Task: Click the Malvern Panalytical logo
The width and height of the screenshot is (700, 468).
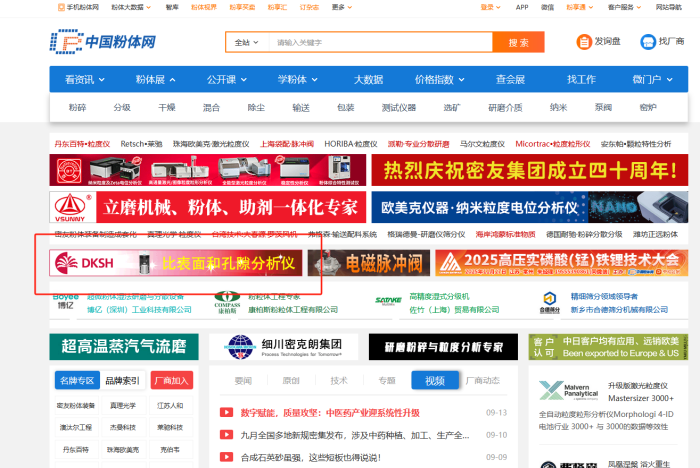Action: [560, 392]
